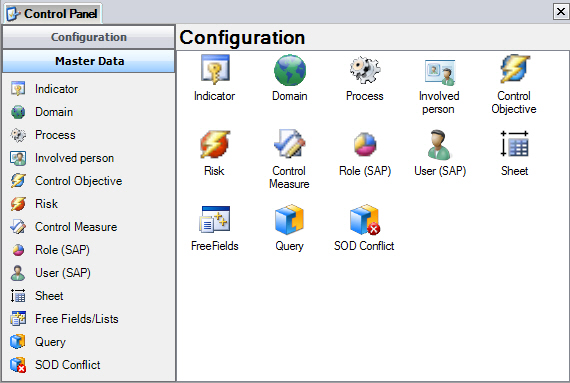
Task: Open the Process gears icon in main pane
Action: [x=365, y=70]
